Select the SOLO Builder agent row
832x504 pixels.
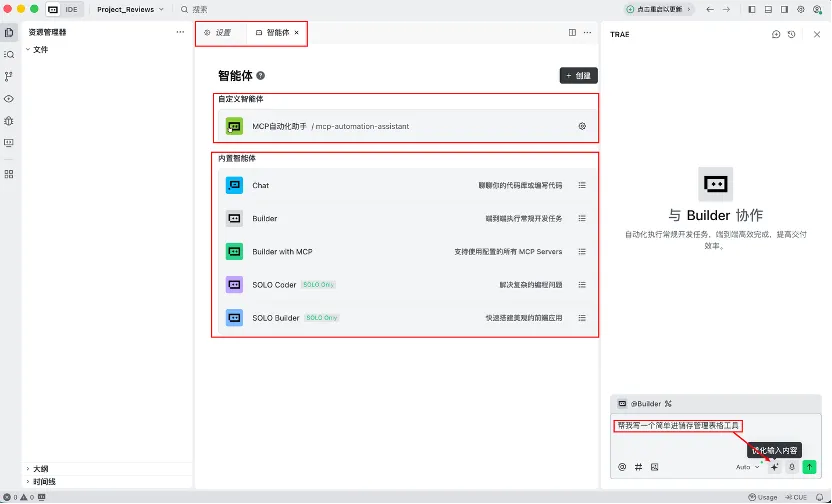point(408,318)
